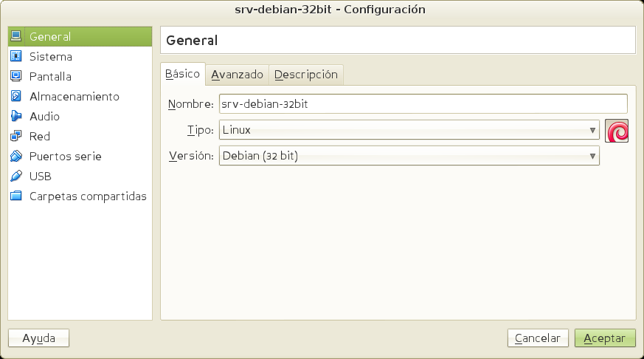Click the Puertos serie connector icon
Screen dimensions: 644x359
click(16, 156)
